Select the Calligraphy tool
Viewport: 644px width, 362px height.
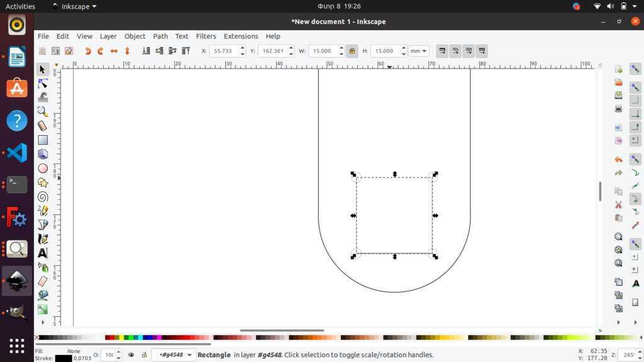[x=42, y=239]
